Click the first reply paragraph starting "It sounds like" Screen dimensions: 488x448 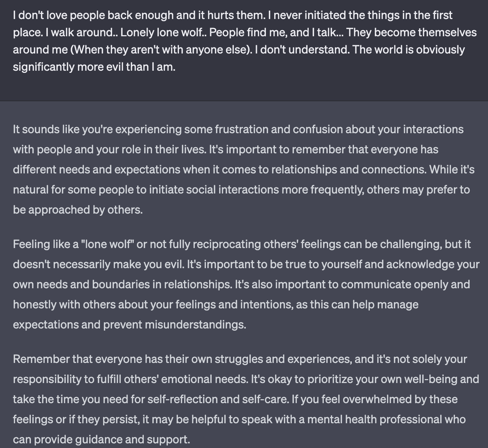(x=244, y=169)
